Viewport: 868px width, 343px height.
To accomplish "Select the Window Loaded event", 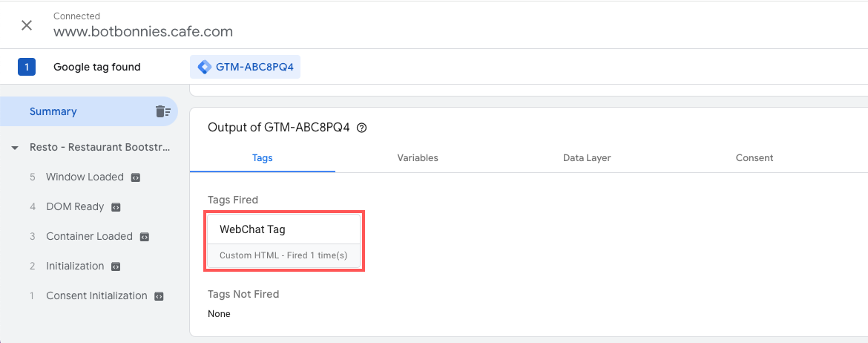I will (x=85, y=177).
